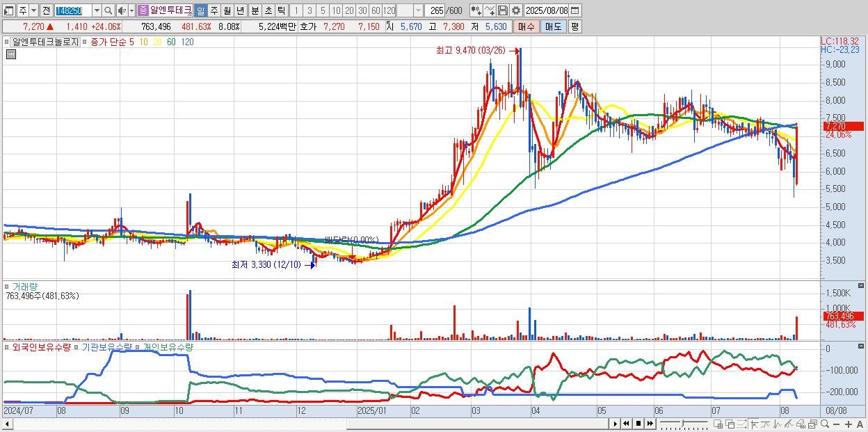This screenshot has height=432, width=868.
Task: Click the overlapping windows icon at bottom
Action: click(x=730, y=424)
